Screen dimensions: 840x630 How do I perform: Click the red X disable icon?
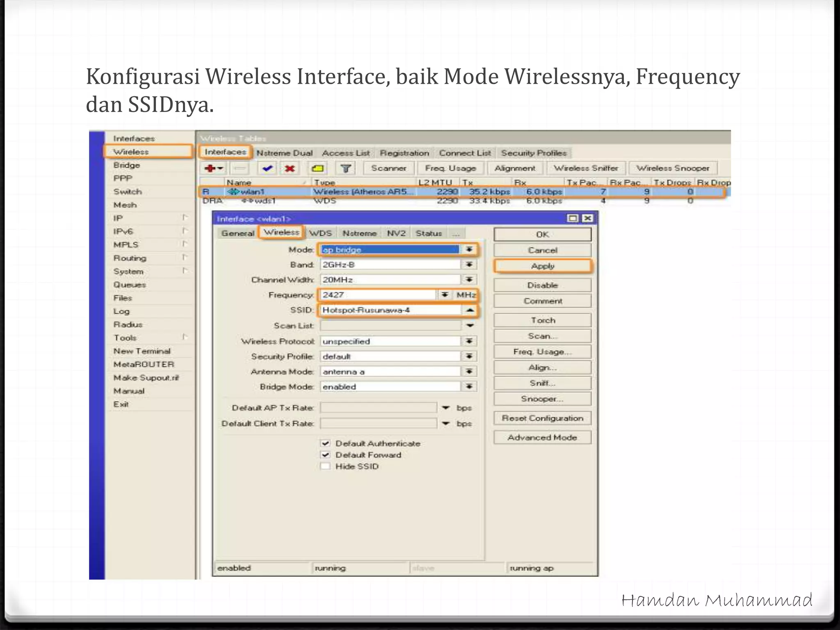click(290, 168)
